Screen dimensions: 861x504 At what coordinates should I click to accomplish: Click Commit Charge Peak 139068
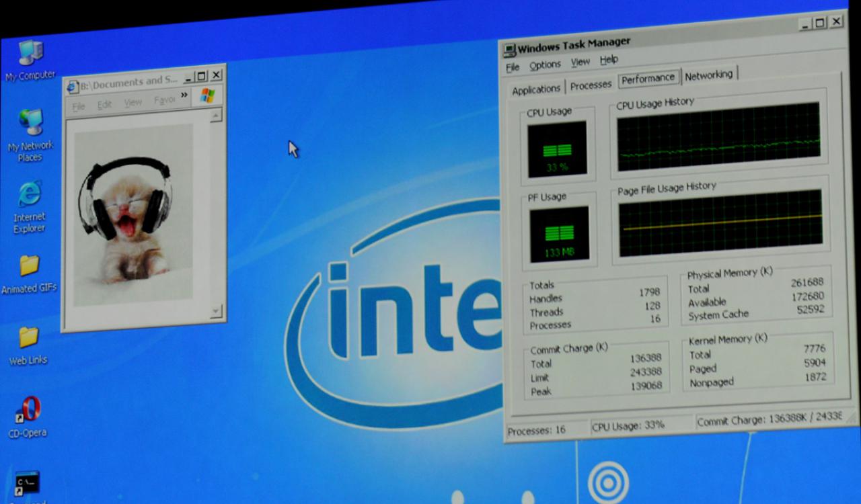(646, 386)
